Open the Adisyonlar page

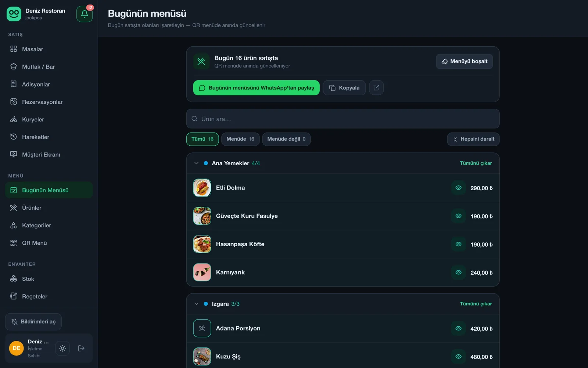[x=49, y=84]
